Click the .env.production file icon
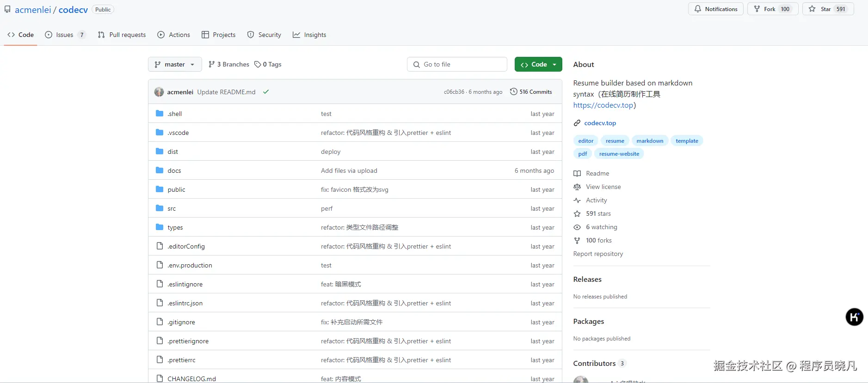 coord(160,265)
